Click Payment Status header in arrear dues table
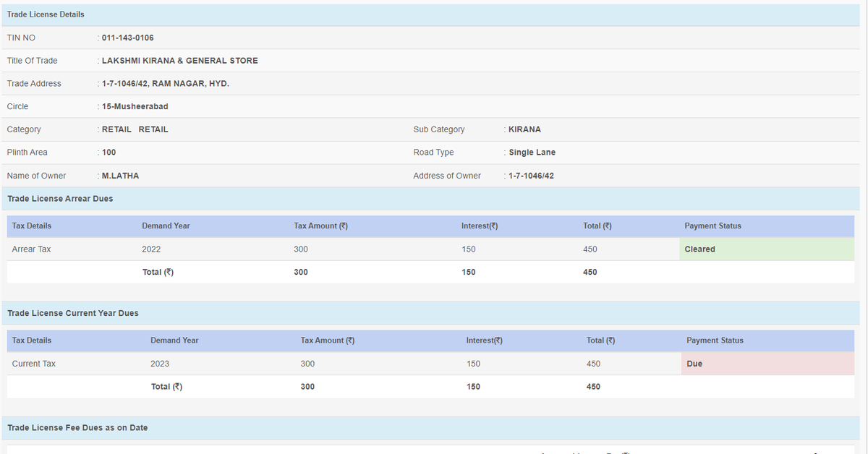 click(x=712, y=226)
